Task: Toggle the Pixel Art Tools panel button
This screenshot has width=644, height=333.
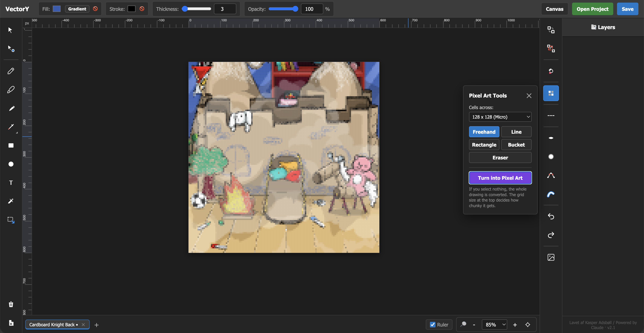Action: click(551, 93)
